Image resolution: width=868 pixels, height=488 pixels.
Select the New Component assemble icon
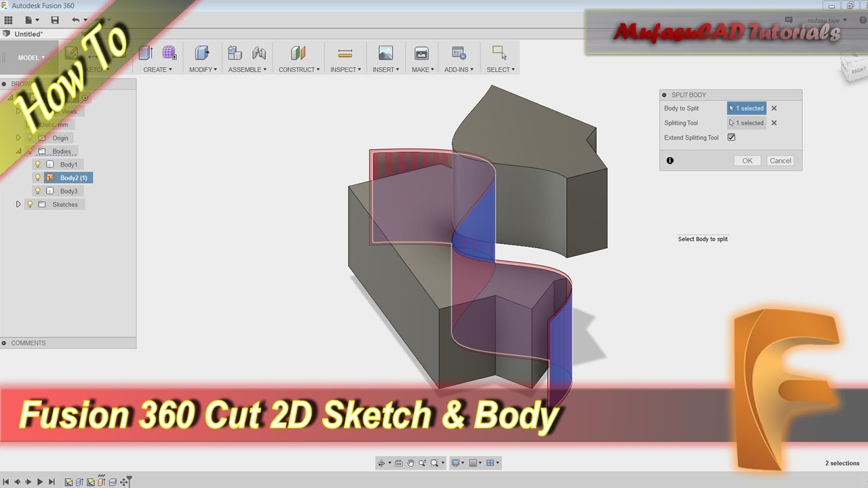pos(235,53)
